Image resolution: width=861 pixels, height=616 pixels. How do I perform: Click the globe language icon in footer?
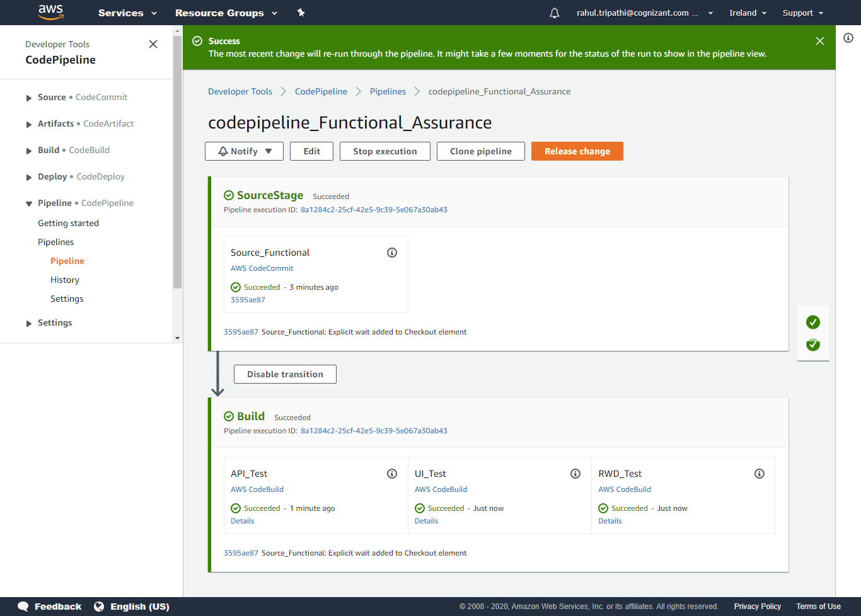pos(99,607)
